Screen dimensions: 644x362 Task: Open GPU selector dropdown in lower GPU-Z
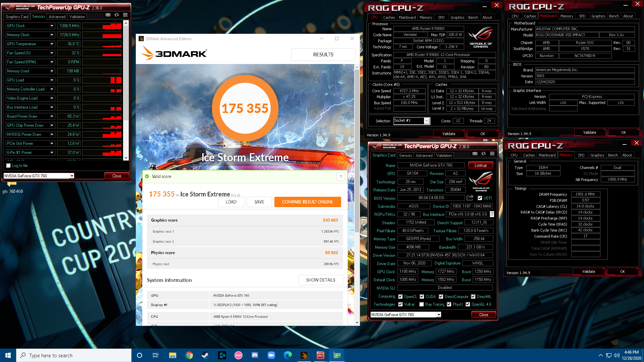[x=438, y=315]
